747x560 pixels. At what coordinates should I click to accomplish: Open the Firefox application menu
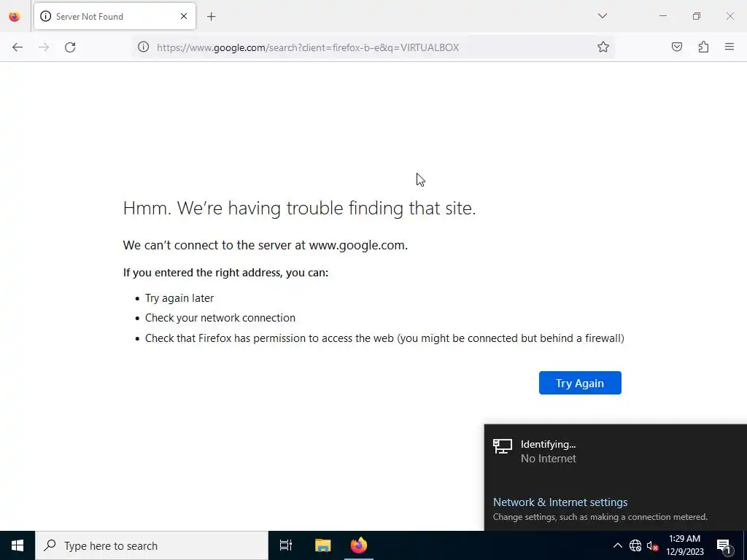point(729,47)
